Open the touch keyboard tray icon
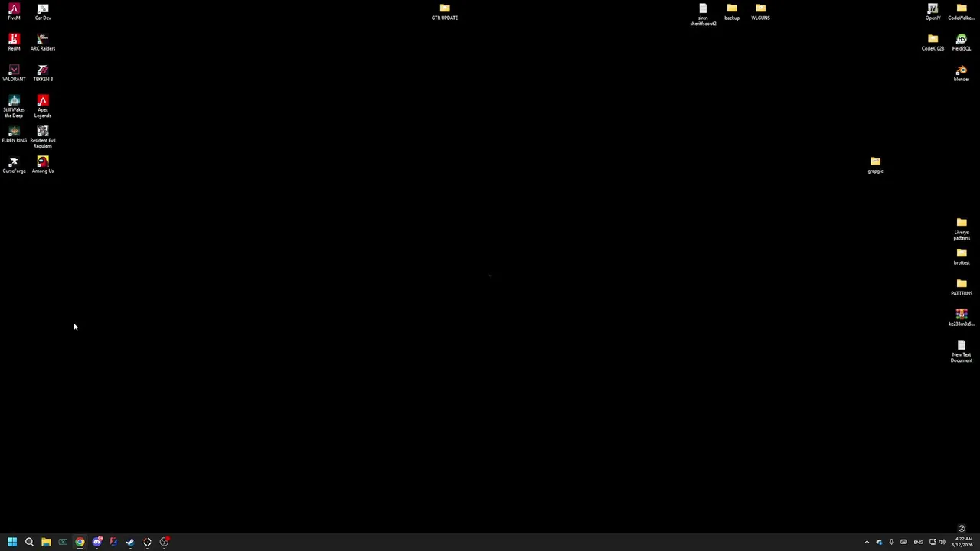 pos(903,542)
